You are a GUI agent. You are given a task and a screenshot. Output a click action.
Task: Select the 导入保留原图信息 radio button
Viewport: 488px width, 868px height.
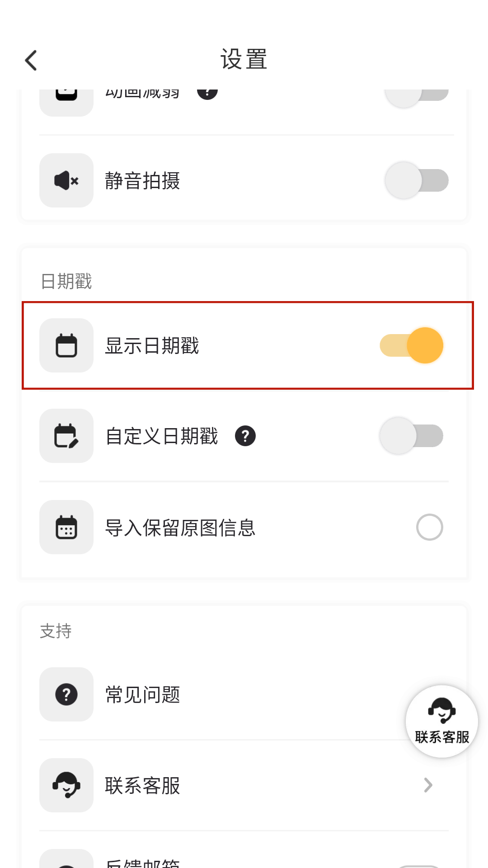pyautogui.click(x=429, y=527)
